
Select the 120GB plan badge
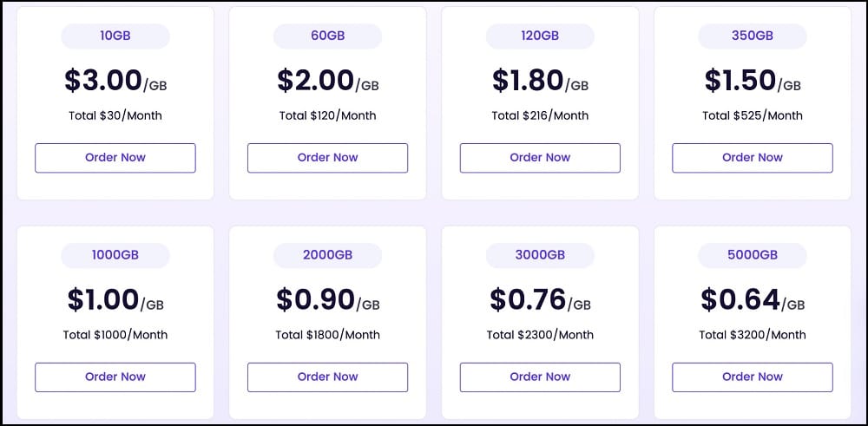click(x=540, y=36)
